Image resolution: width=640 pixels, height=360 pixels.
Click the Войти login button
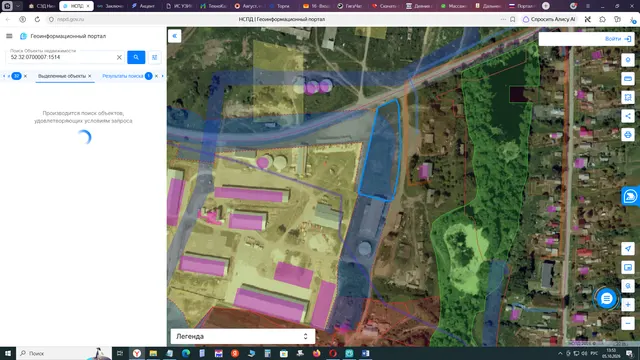point(618,39)
